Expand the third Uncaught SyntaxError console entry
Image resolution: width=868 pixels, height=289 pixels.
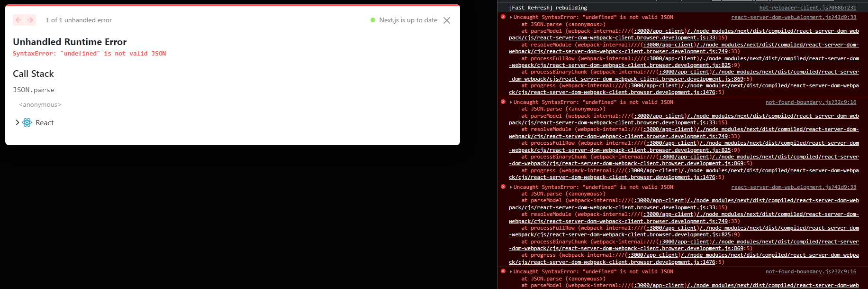(x=511, y=187)
